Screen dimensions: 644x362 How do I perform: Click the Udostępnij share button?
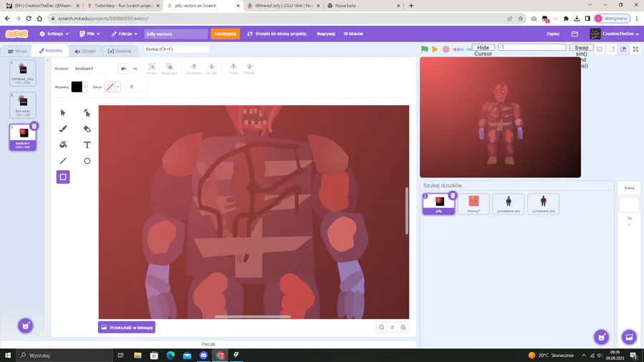point(225,34)
